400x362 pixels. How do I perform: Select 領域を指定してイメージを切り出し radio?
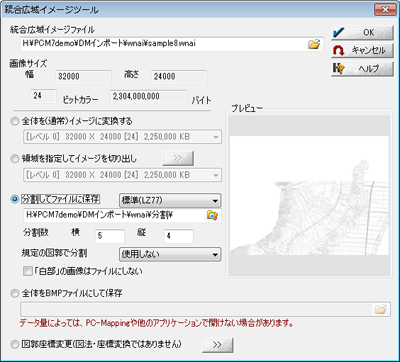point(15,159)
